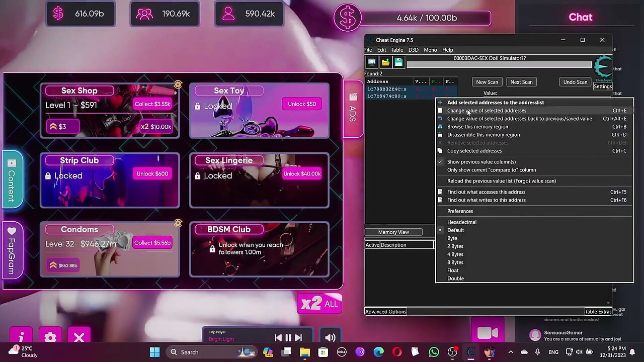
Task: Click the Cheat Engine open process icon
Action: click(372, 62)
